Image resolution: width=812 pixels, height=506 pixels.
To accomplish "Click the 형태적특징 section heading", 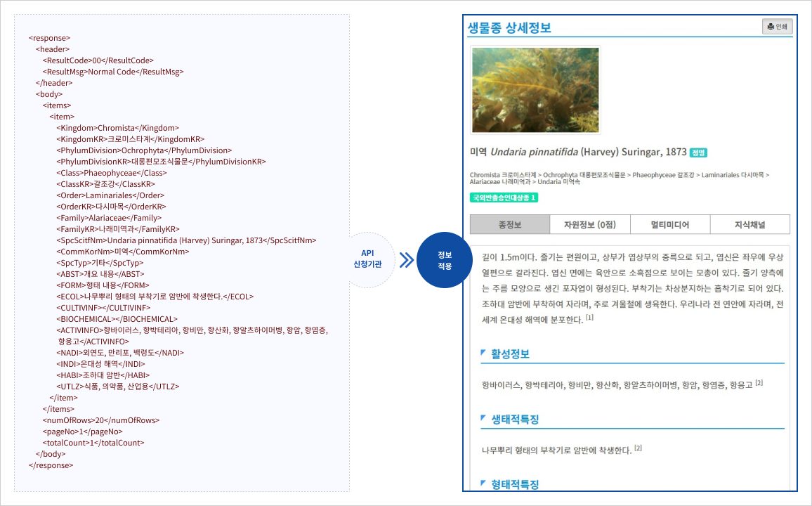I will pos(515,485).
